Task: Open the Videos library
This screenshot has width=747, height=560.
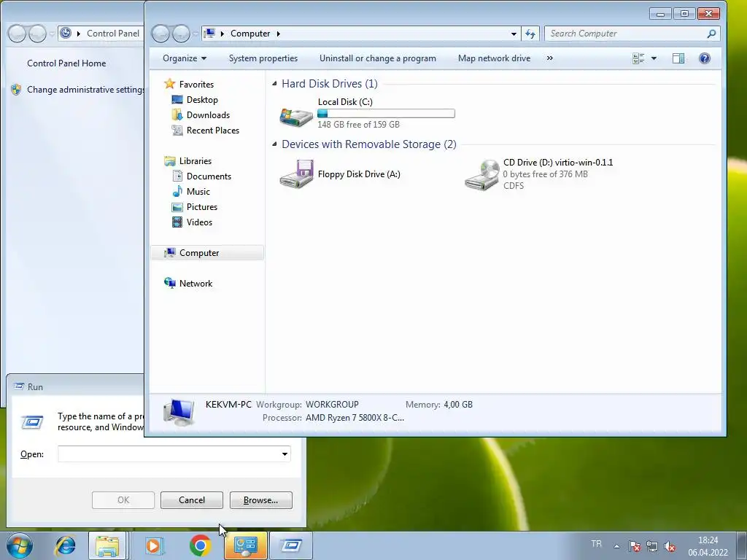Action: pyautogui.click(x=199, y=222)
